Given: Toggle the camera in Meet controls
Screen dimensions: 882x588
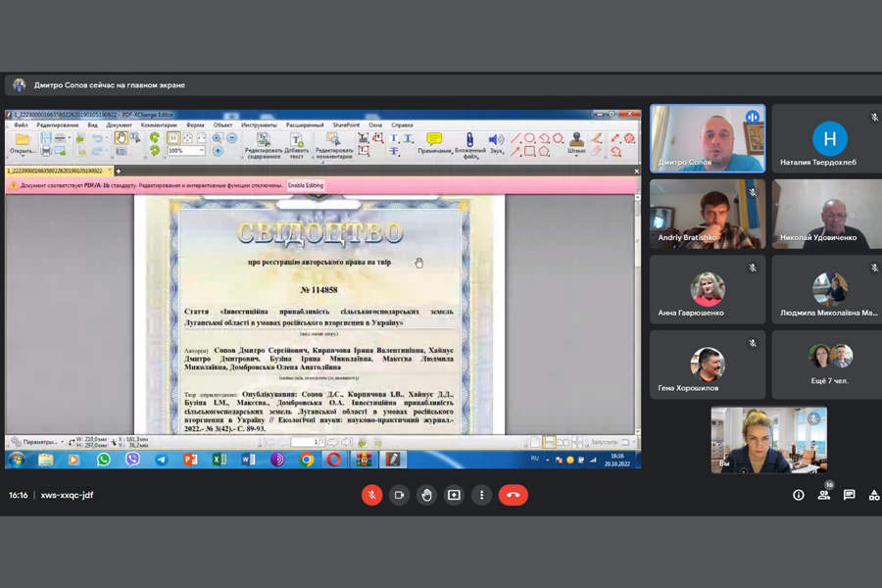Looking at the screenshot, I should (400, 495).
